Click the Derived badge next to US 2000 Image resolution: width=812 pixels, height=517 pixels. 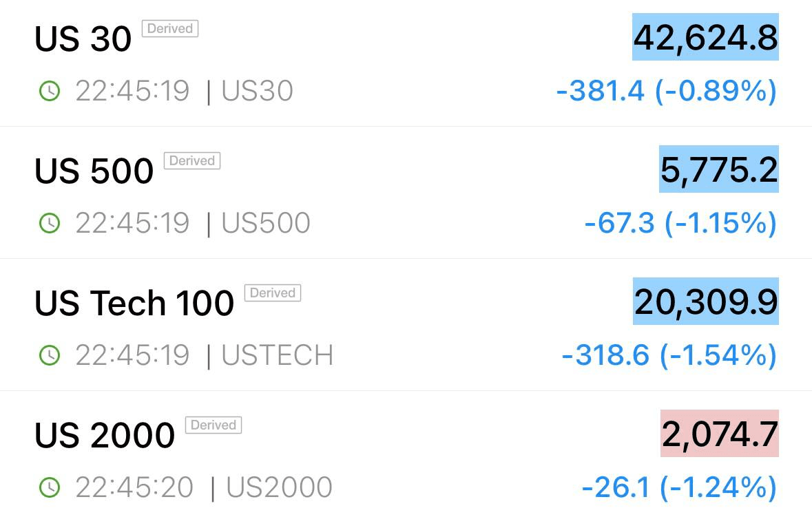tap(214, 425)
